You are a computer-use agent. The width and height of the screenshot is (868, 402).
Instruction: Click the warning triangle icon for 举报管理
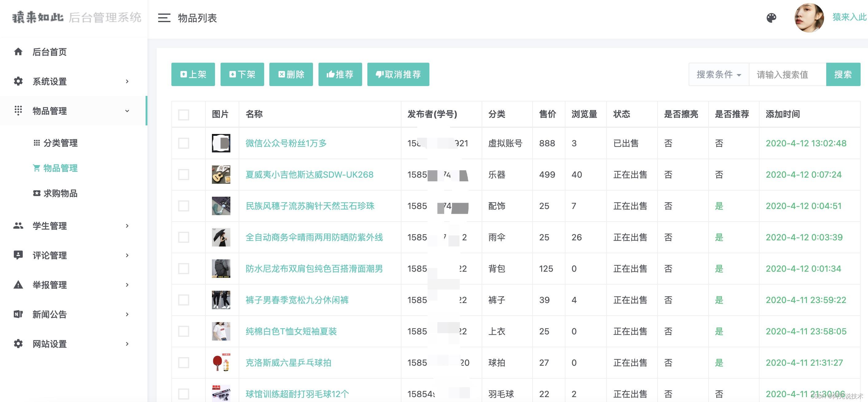point(18,285)
